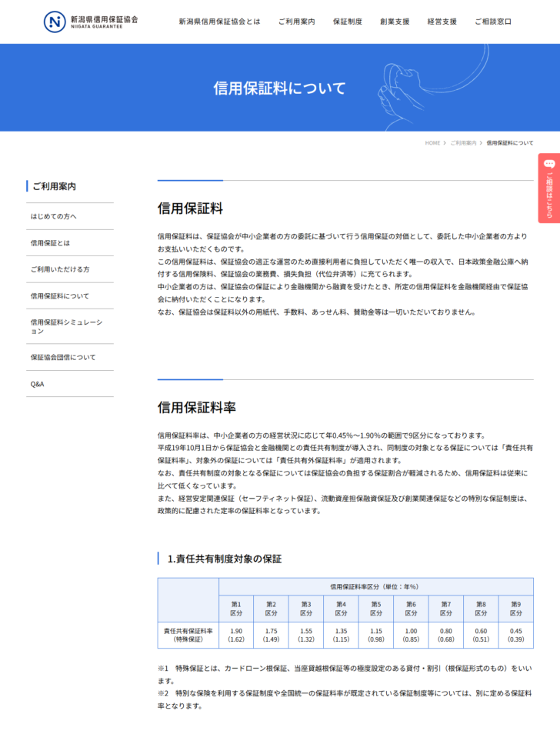Open the ご相談はこちら chat bubble side tab
The height and width of the screenshot is (744, 560).
tap(549, 188)
